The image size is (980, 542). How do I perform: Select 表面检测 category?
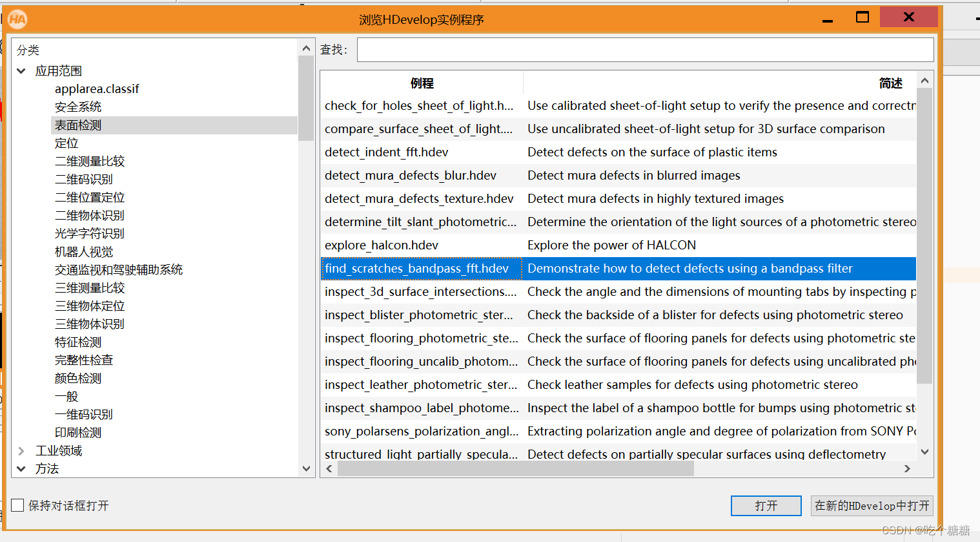[78, 125]
